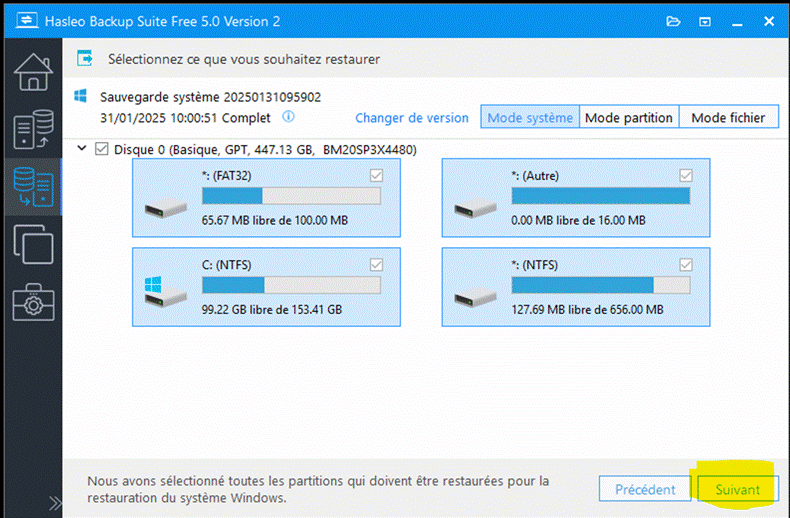Select the '99.22 GB libre de 153.41 GB' text
The image size is (790, 518).
[272, 309]
